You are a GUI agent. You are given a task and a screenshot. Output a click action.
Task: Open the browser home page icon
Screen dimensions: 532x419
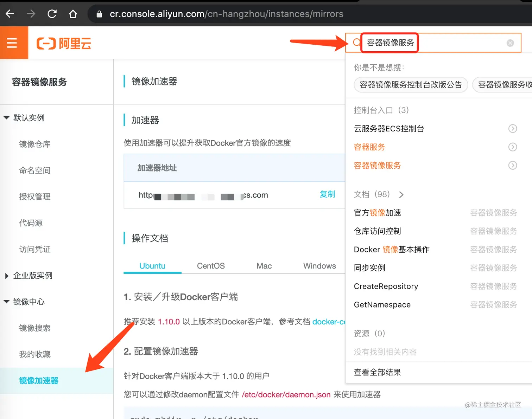coord(73,14)
